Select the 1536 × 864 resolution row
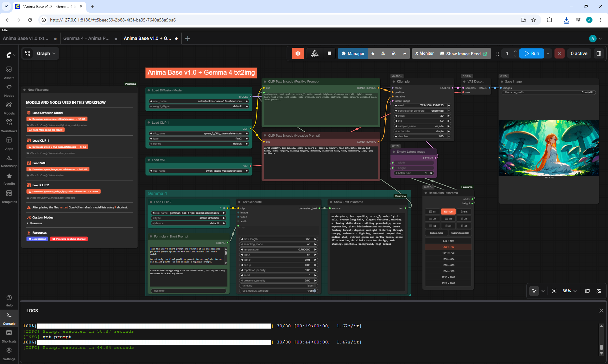Screen dimensions: 608x364 [x=448, y=259]
